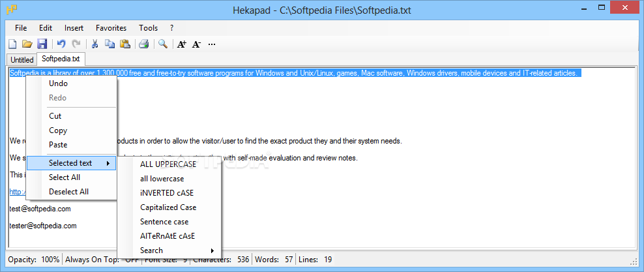Click the line about exact product needs
This screenshot has width=644, height=272.
[259, 141]
